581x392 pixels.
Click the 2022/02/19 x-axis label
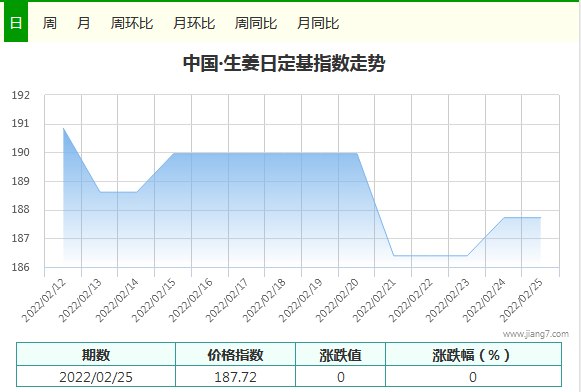(x=301, y=301)
